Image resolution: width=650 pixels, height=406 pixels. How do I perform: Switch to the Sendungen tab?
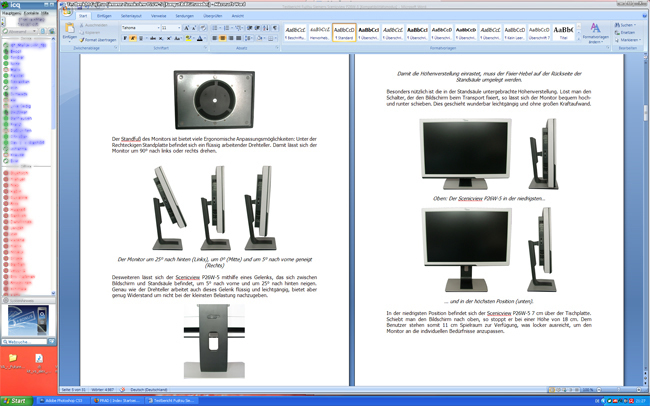[x=184, y=16]
